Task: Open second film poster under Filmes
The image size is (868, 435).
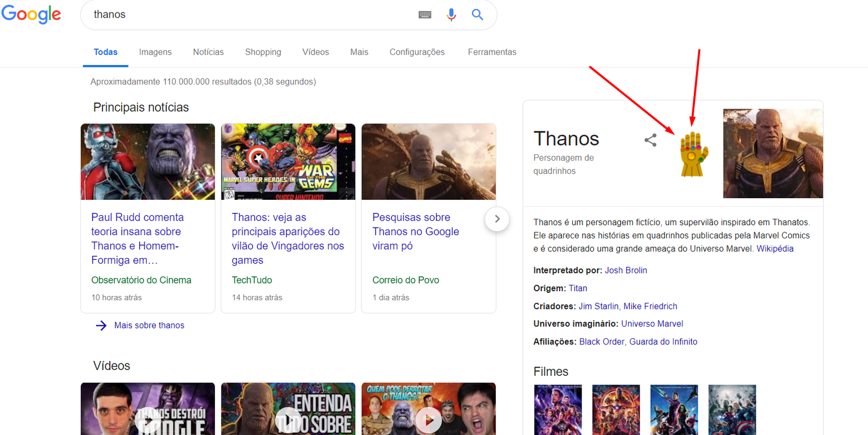Action: pos(616,410)
